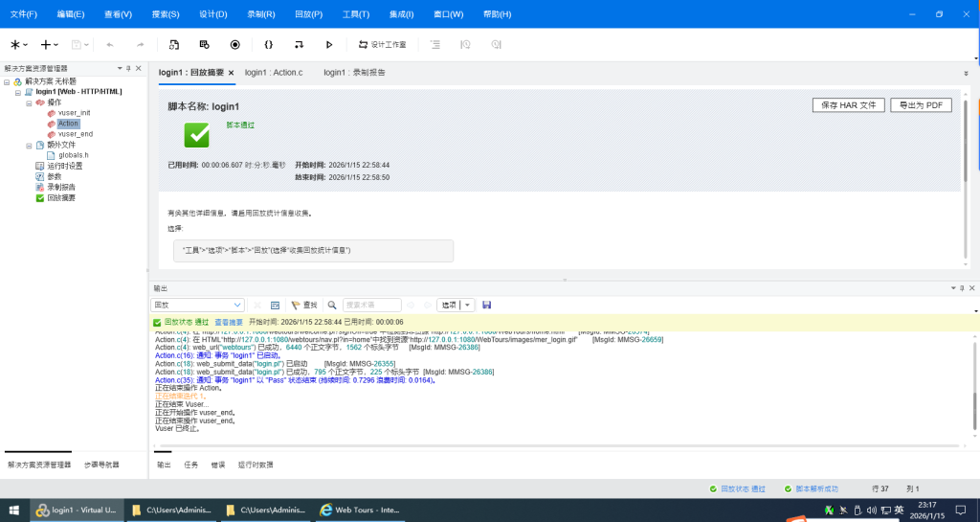Open the 回放 output type dropdown
This screenshot has height=522, width=980.
[x=198, y=305]
